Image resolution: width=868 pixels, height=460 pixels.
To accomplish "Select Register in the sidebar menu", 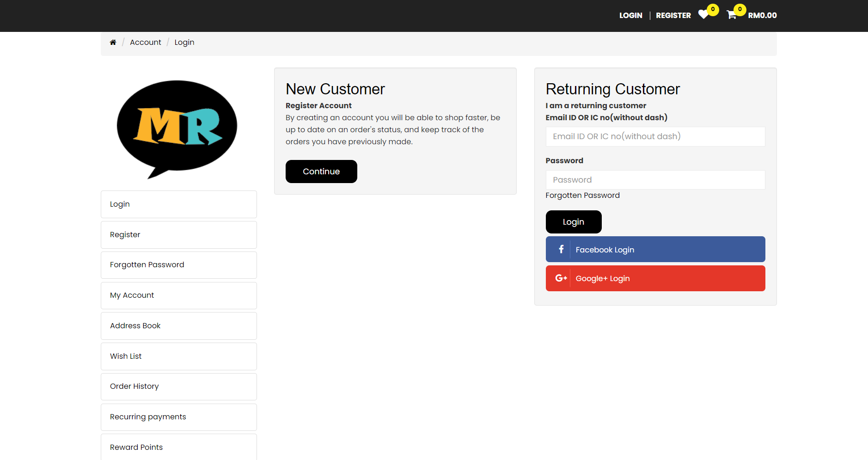I will [x=178, y=235].
